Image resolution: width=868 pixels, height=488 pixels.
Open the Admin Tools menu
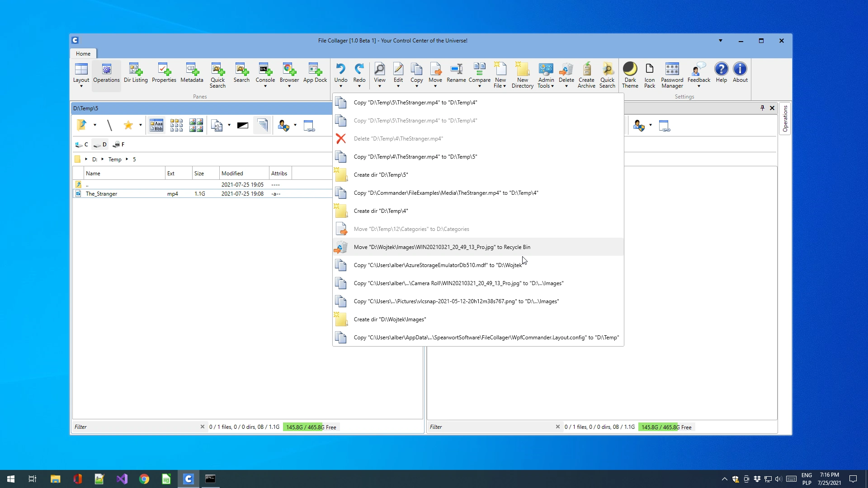(x=546, y=75)
